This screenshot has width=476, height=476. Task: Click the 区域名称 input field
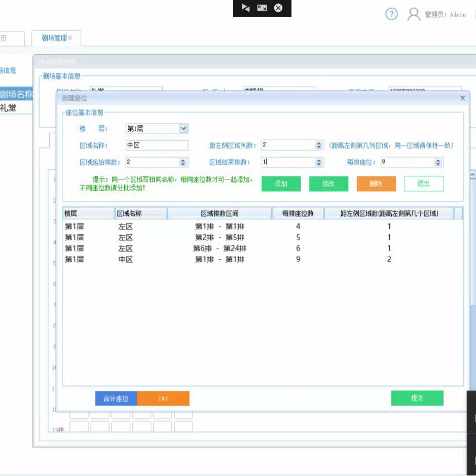[157, 145]
